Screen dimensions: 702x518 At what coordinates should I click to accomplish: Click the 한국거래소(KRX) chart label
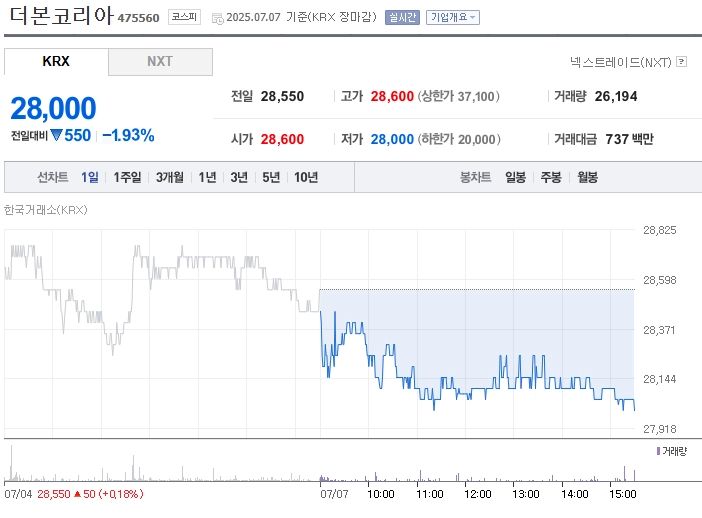tap(46, 210)
